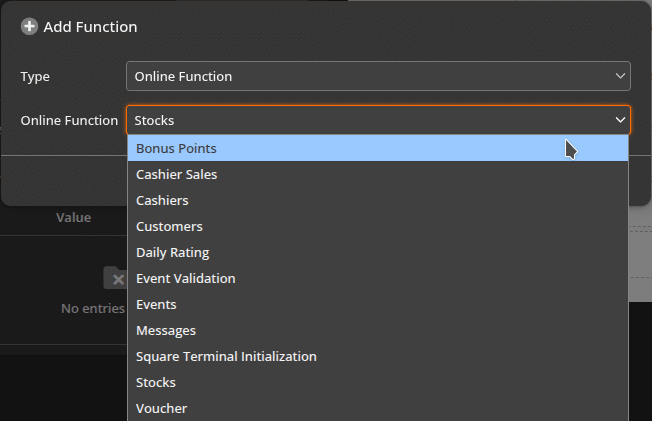Click the chevron arrow of Type field
This screenshot has height=421, width=652.
(x=620, y=76)
